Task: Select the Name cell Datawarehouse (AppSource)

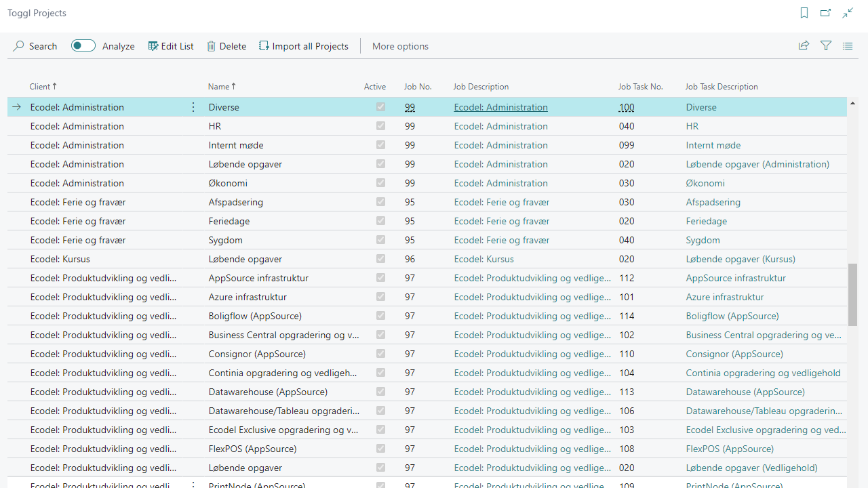Action: coord(268,392)
